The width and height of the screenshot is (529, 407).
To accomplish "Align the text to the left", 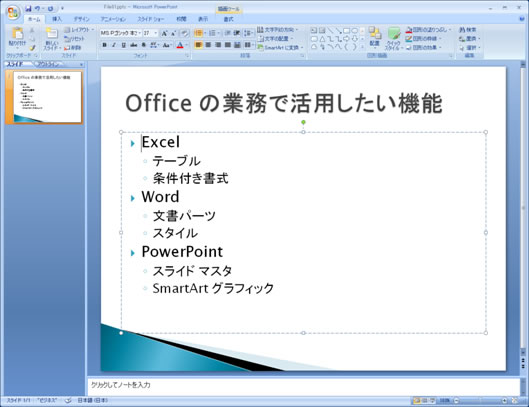I will pyautogui.click(x=199, y=45).
